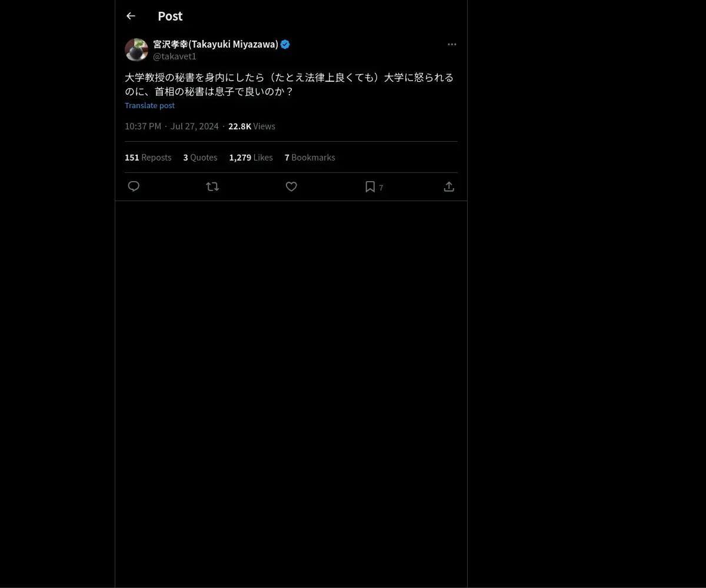
Task: Share the post via upload icon
Action: click(x=449, y=186)
